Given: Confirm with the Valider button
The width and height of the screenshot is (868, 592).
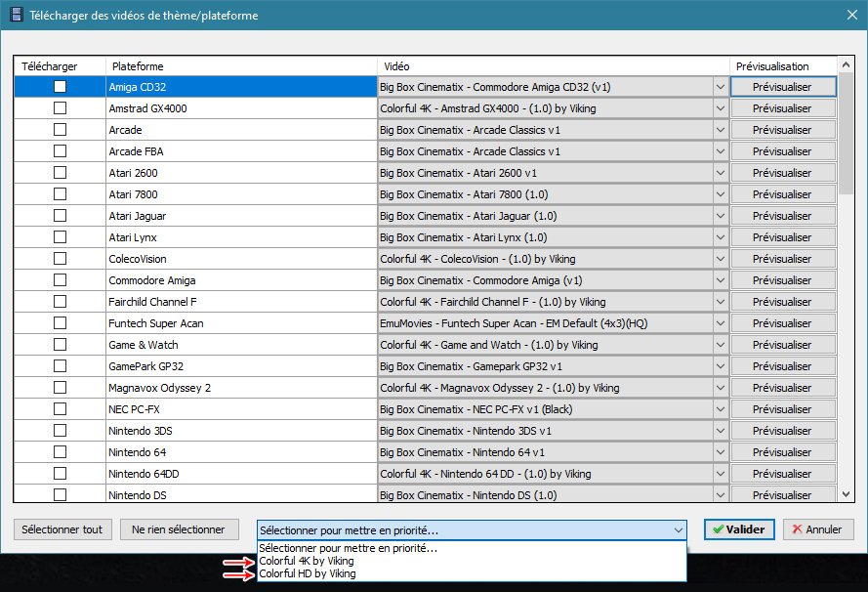Looking at the screenshot, I should point(739,529).
